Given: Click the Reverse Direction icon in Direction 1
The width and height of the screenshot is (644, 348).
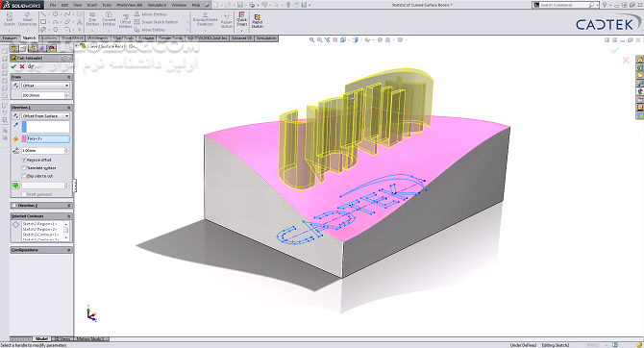Looking at the screenshot, I should click(15, 116).
